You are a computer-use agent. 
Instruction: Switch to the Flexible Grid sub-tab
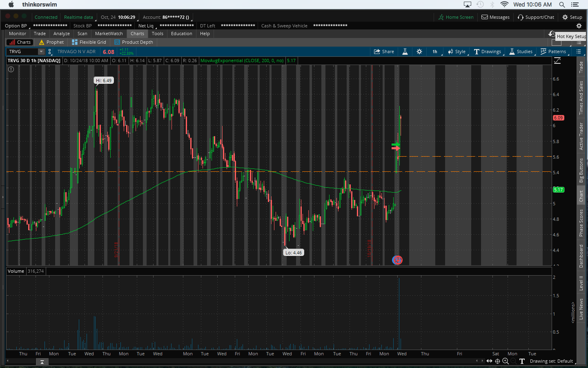pos(89,42)
